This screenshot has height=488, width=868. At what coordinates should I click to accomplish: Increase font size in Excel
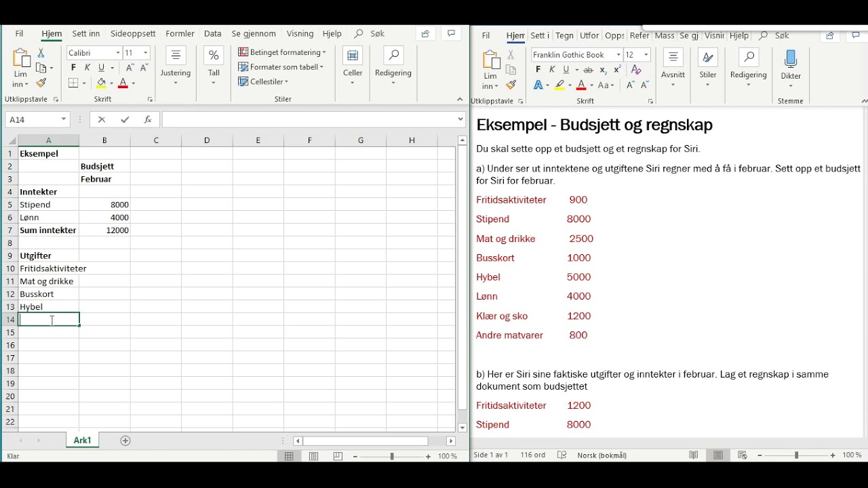click(130, 68)
